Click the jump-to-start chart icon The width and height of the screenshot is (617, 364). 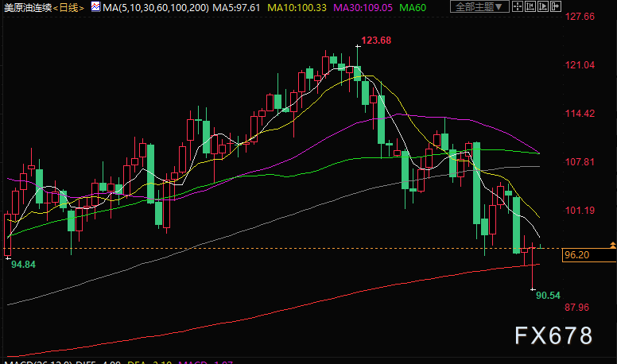(530, 6)
